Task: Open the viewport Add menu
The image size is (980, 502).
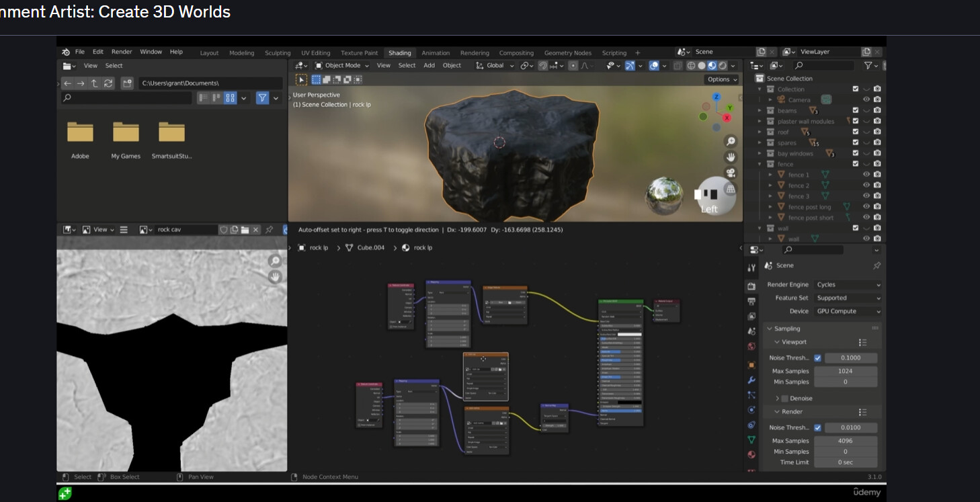Action: tap(429, 65)
